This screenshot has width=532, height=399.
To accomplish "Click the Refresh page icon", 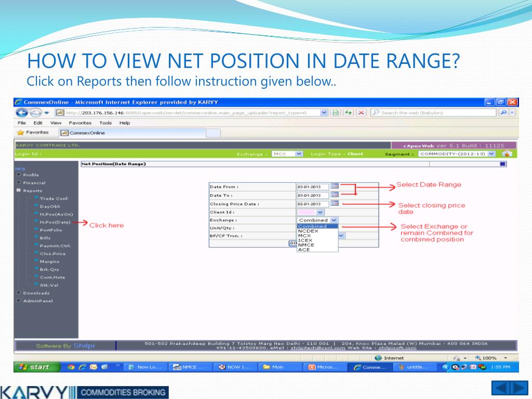I will click(348, 113).
